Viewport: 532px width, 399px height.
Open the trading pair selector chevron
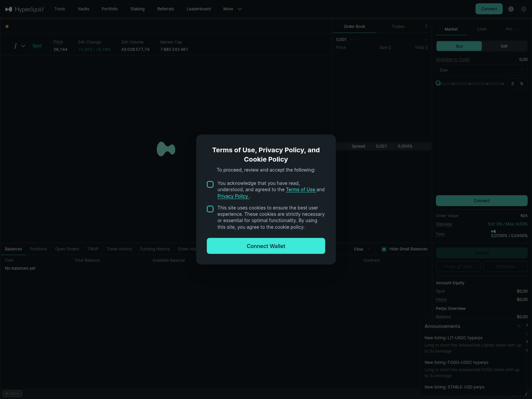pyautogui.click(x=23, y=46)
